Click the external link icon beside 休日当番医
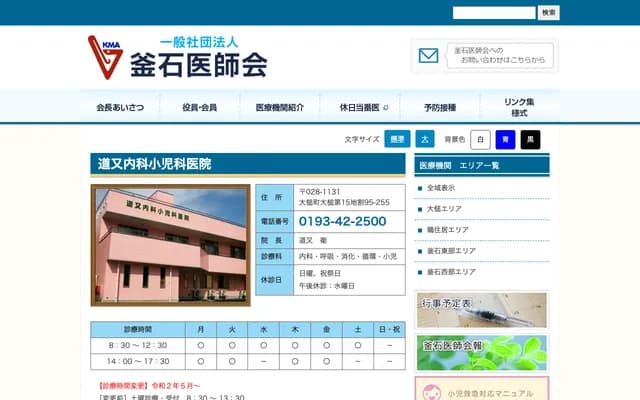 [x=386, y=107]
